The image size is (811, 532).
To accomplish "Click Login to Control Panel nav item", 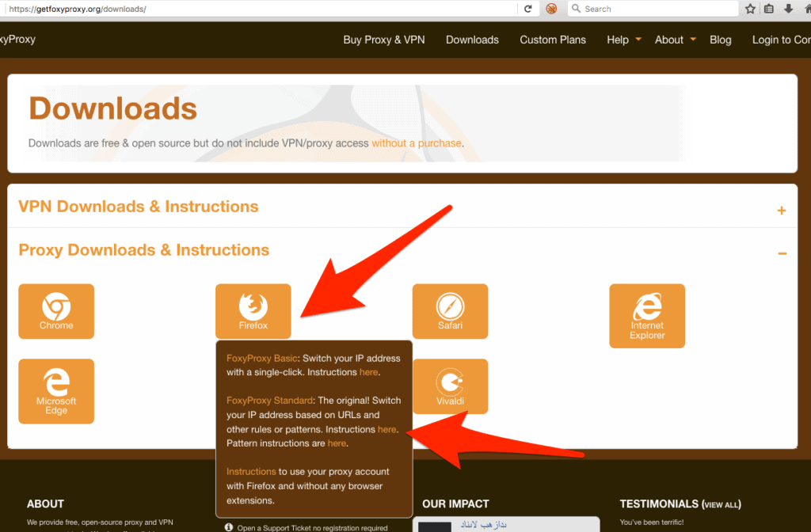I will click(781, 40).
